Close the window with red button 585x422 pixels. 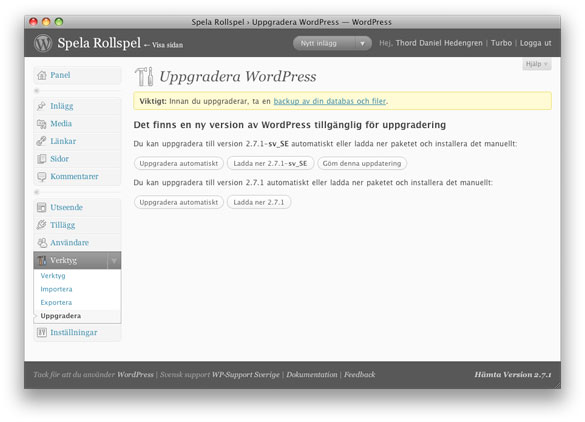[33, 22]
